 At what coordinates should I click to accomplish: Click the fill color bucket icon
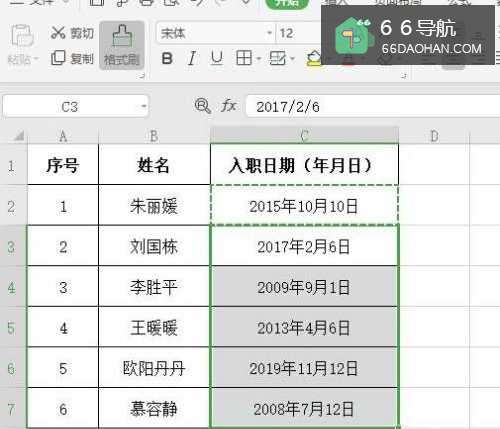pos(314,59)
